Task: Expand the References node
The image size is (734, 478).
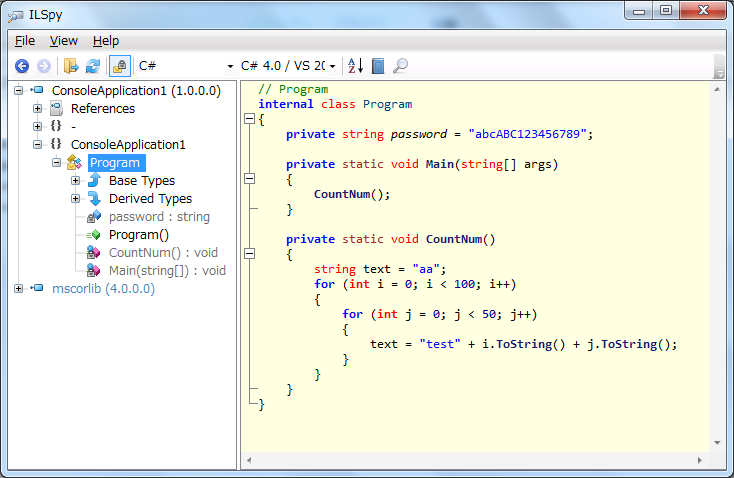Action: pos(37,109)
